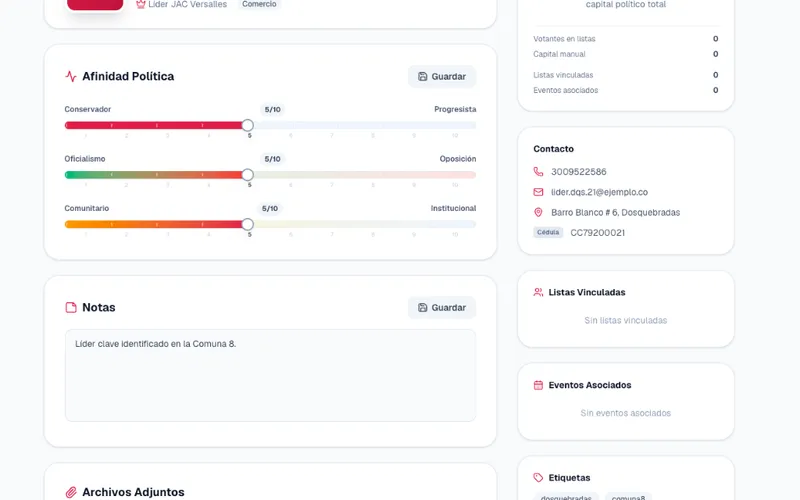
Task: Click the Sin eventos asociados text
Action: [626, 413]
